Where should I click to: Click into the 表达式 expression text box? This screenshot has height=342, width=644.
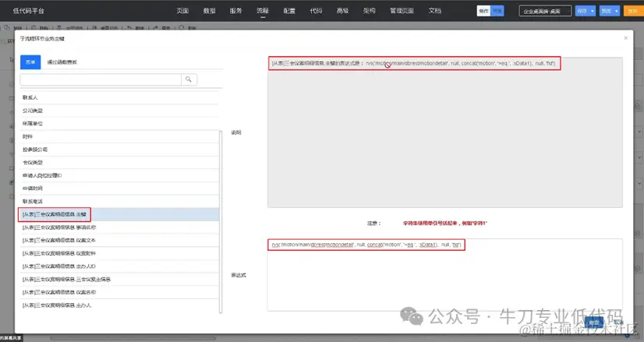click(445, 275)
